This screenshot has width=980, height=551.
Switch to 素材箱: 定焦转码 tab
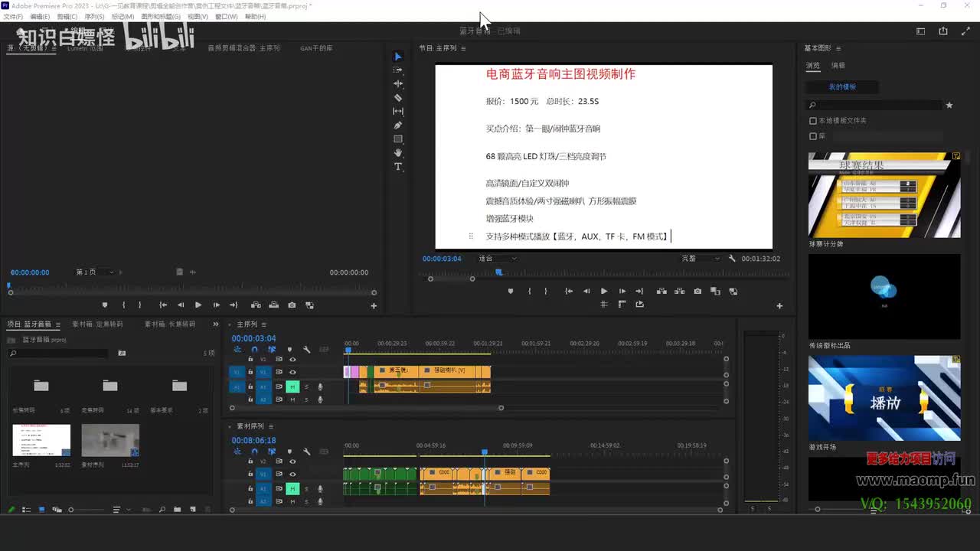(97, 324)
